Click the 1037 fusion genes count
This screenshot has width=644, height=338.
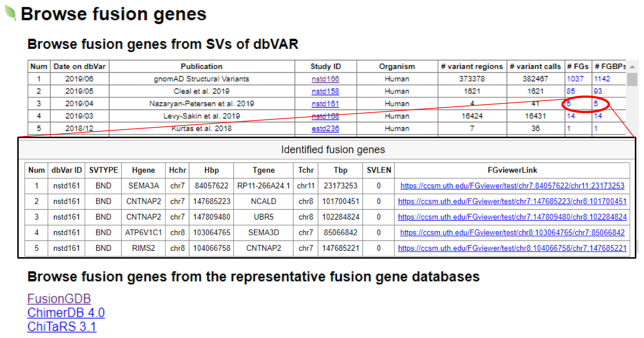tap(575, 79)
